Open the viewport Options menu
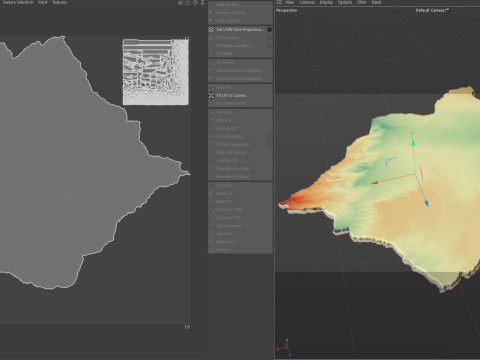 345,2
